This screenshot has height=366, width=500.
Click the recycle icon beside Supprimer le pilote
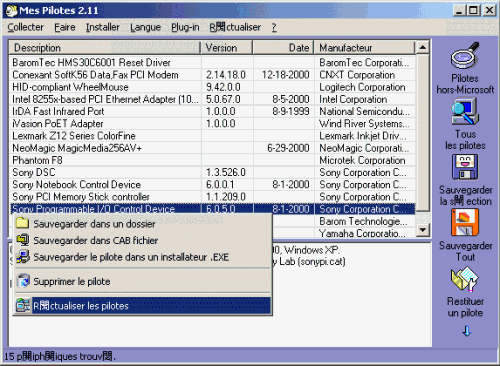23,281
